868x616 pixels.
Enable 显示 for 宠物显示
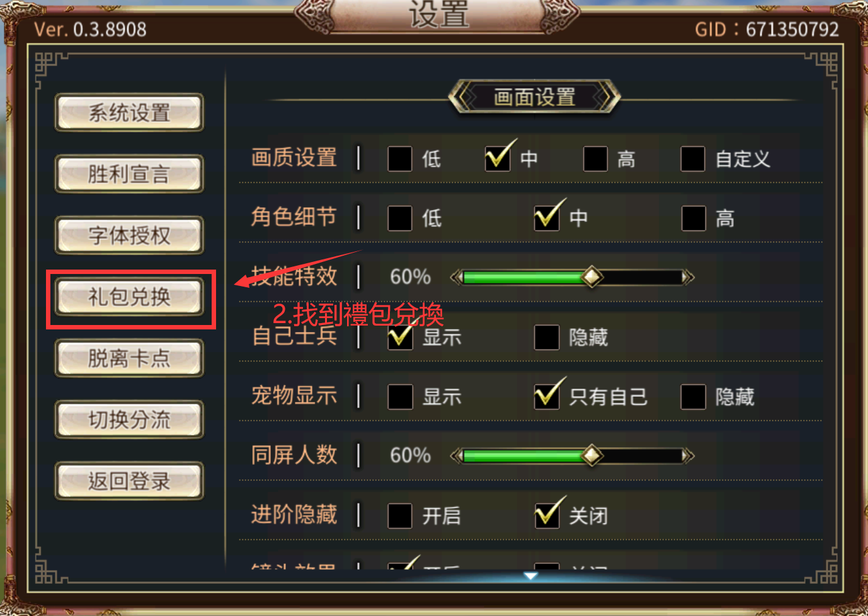pos(400,397)
